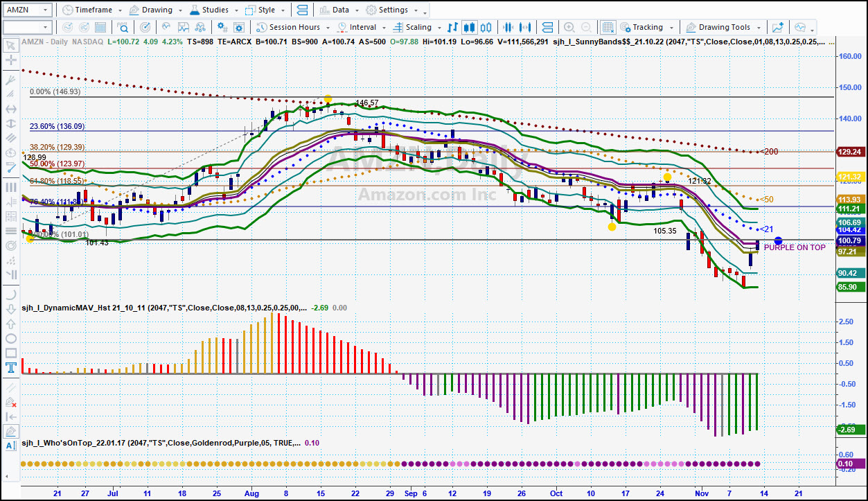The height and width of the screenshot is (501, 868).
Task: Select the horizontal lines tool
Action: coord(11,231)
